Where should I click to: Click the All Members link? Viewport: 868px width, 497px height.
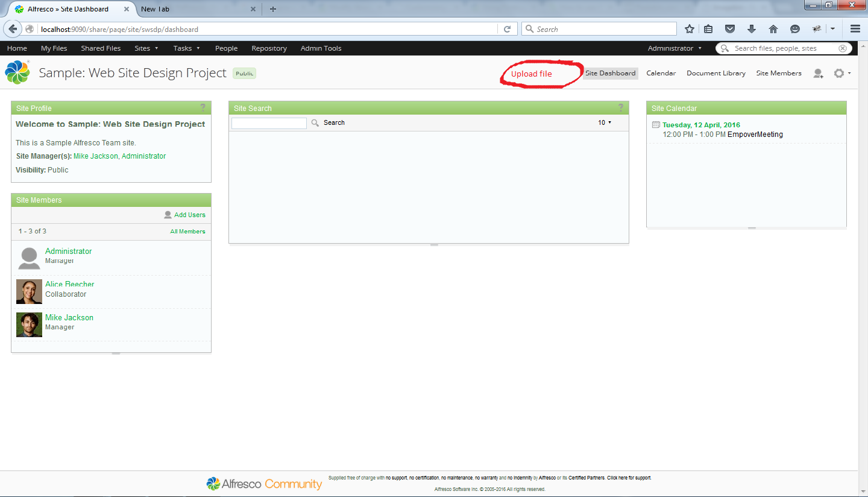coord(187,232)
